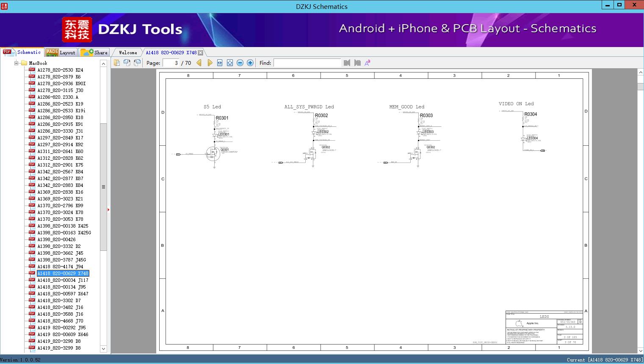Zoom in with plus icon

coord(250,63)
